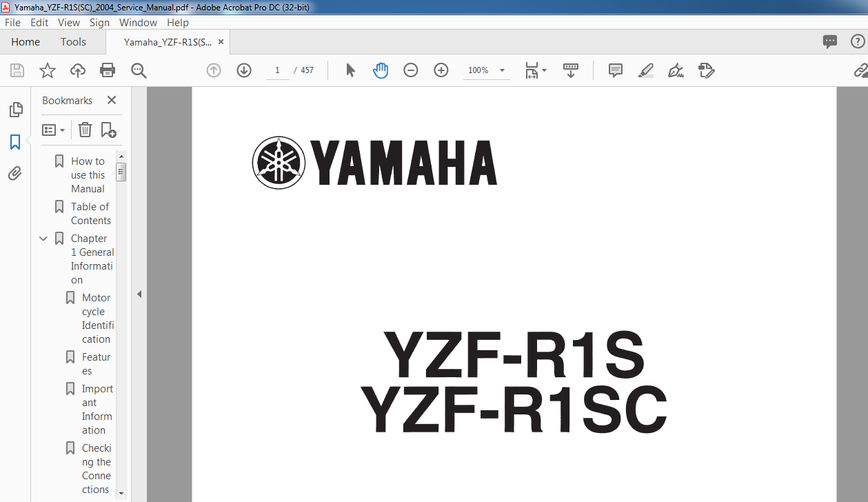Click the Print icon
This screenshot has height=502, width=868.
108,70
